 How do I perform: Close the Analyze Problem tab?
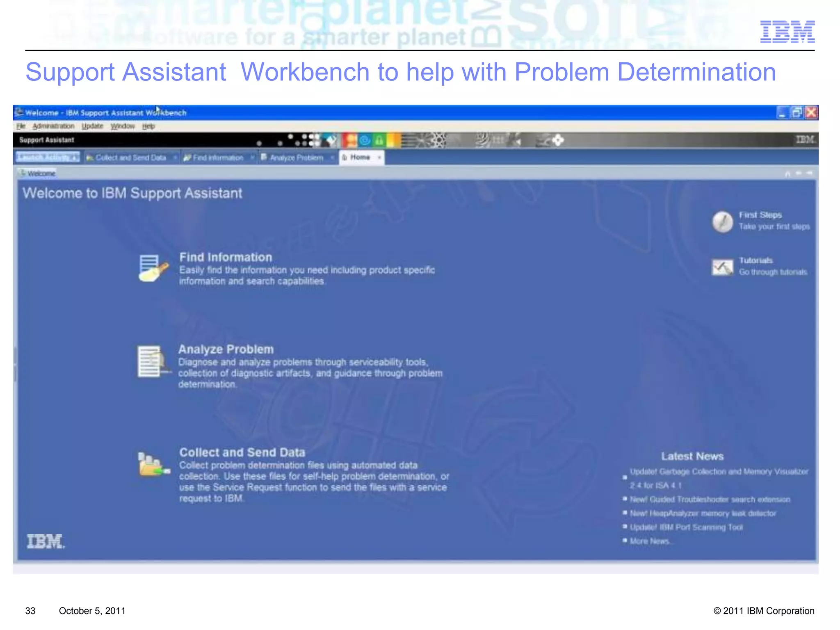coord(332,157)
